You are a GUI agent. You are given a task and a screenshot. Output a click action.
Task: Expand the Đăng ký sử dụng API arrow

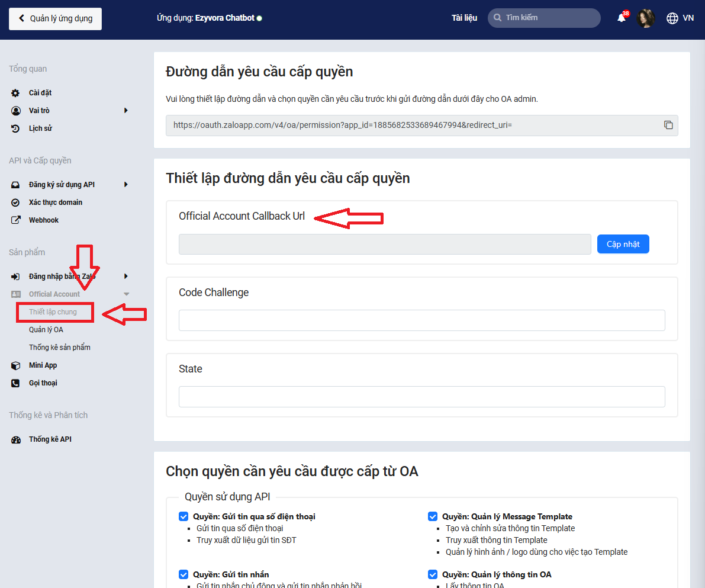(x=126, y=184)
